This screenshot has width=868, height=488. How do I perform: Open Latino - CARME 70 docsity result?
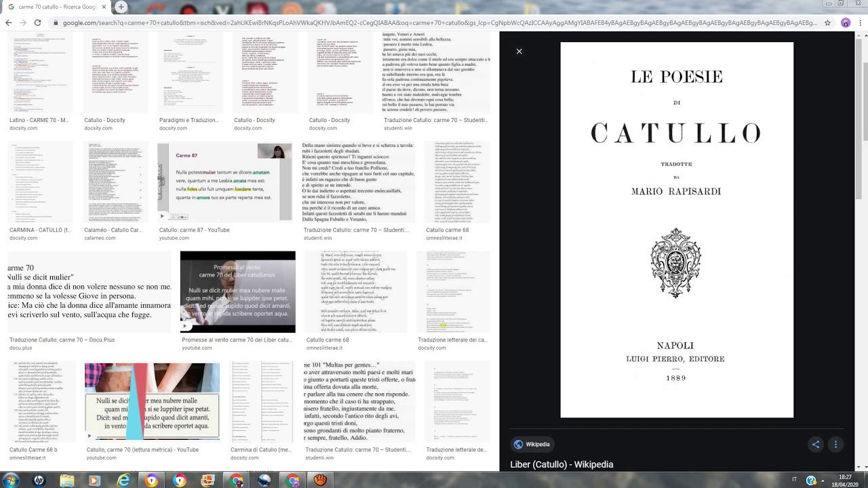coord(40,72)
